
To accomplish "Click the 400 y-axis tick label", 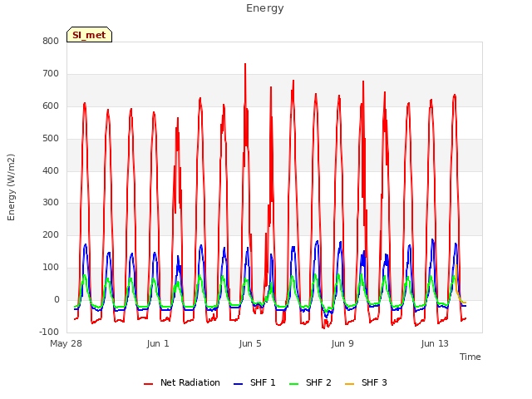I will pos(51,170).
